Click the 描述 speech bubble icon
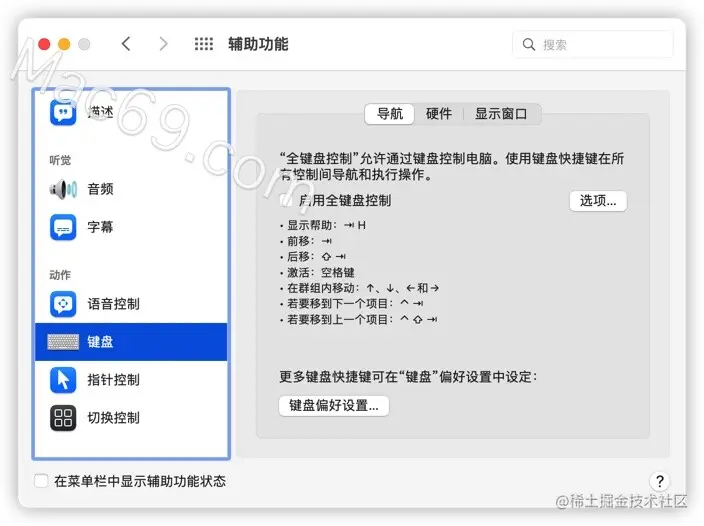 pyautogui.click(x=63, y=112)
